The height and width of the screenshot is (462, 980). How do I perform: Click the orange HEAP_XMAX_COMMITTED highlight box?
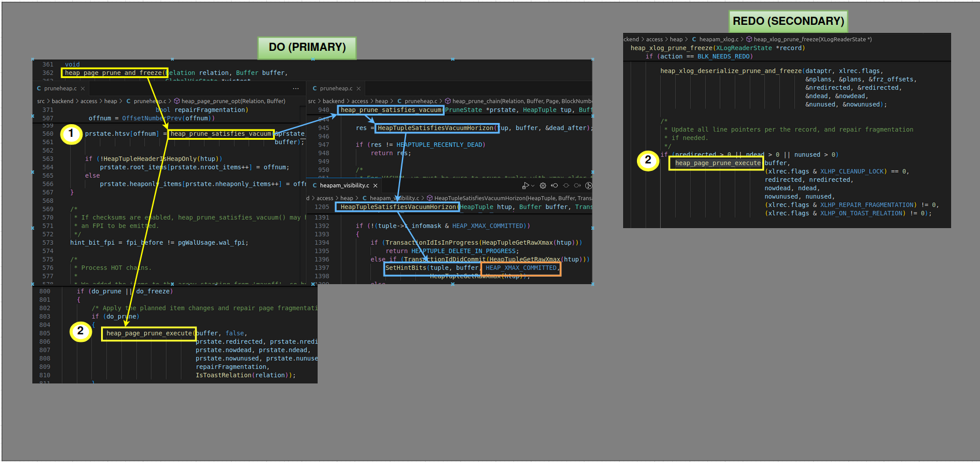(x=521, y=268)
